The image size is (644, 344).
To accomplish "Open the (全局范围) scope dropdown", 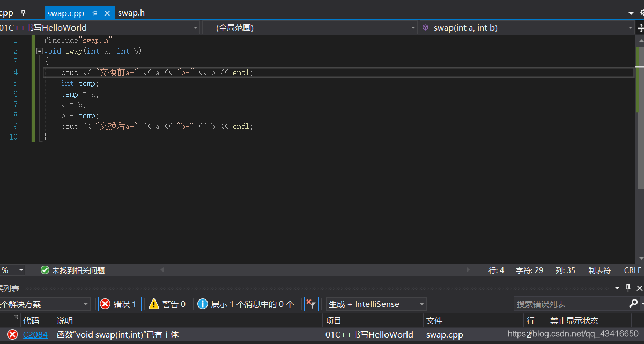I will coord(310,27).
